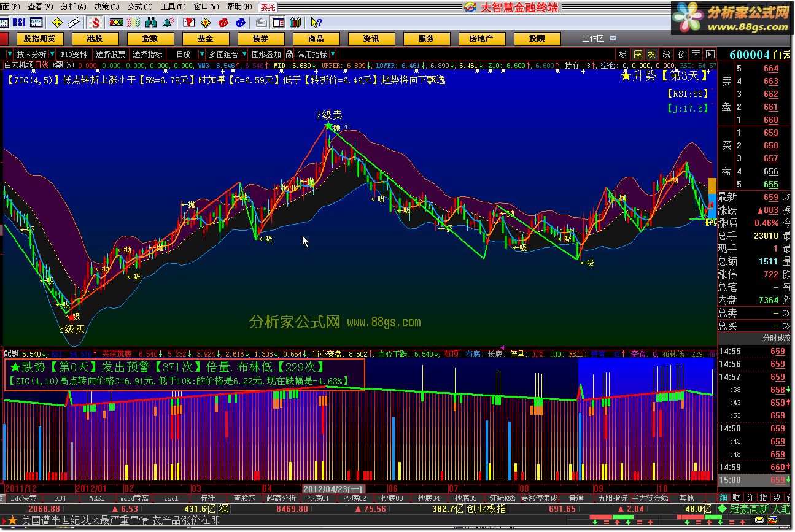Select the 超赢分析 indicator tab
Viewport: 795px width, 532px height.
(x=281, y=498)
